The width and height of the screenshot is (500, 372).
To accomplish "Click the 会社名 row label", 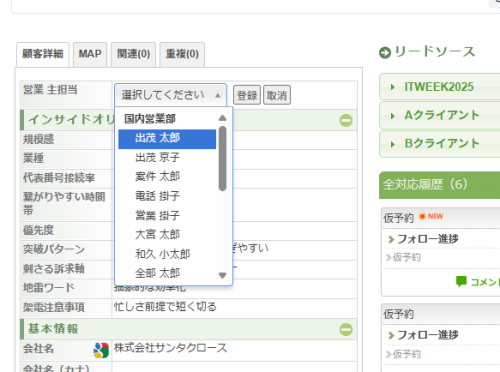I will coord(38,349).
